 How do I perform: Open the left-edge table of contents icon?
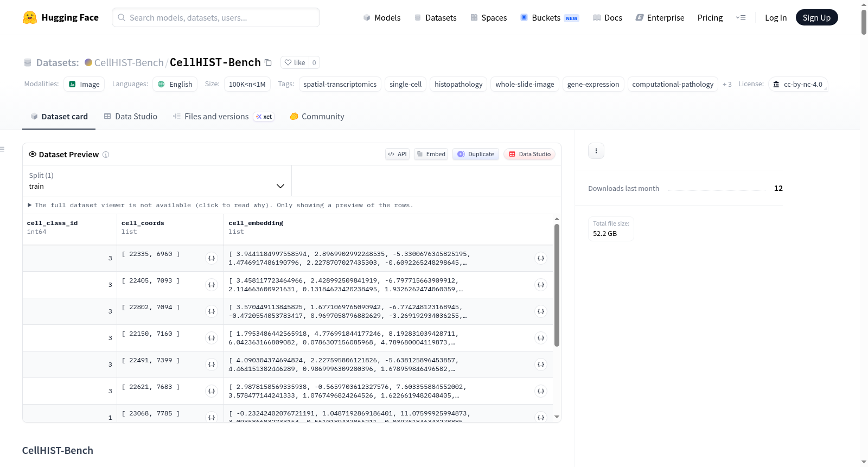pyautogui.click(x=2, y=149)
